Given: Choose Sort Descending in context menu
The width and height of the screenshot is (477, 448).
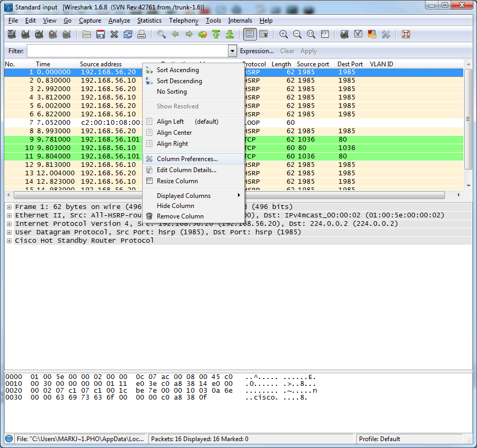Looking at the screenshot, I should pos(193,81).
